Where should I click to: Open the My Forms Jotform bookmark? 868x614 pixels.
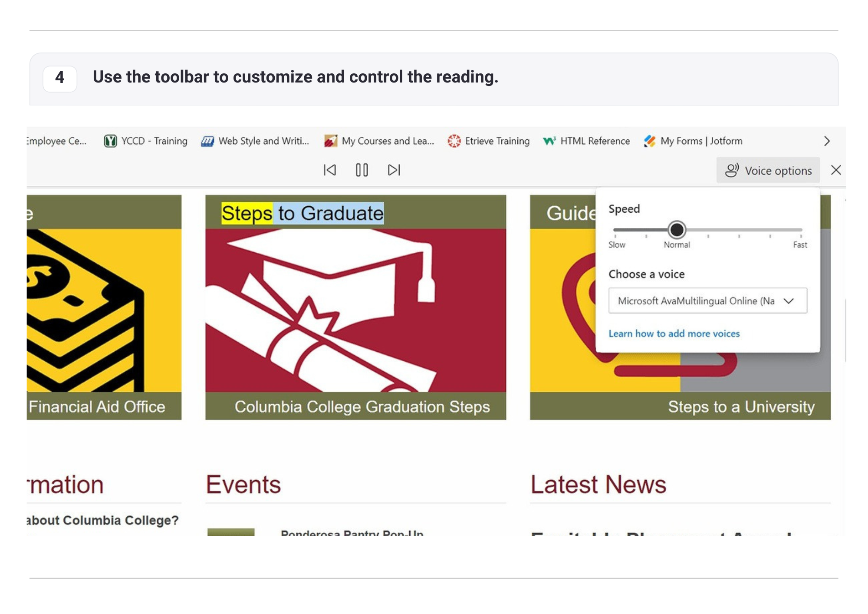tap(693, 141)
